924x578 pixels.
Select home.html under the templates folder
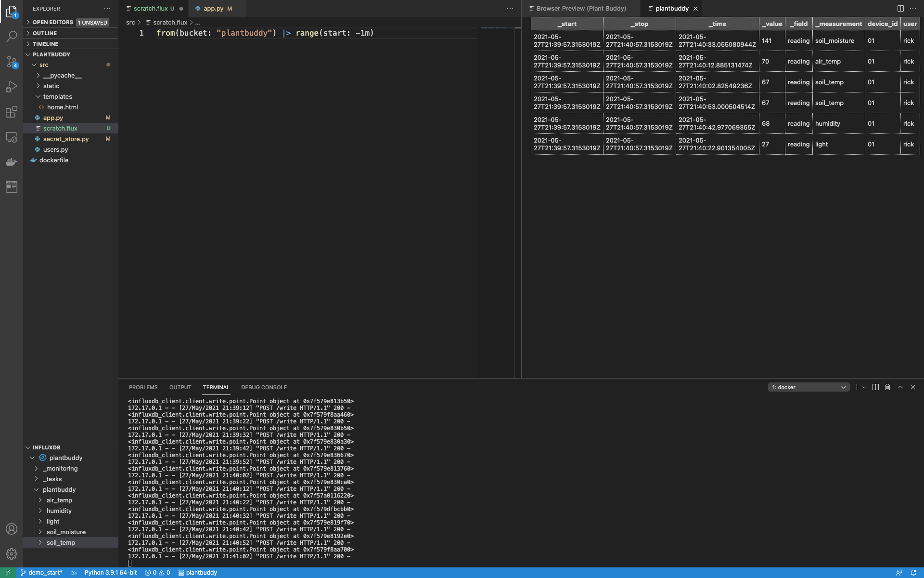pyautogui.click(x=63, y=107)
